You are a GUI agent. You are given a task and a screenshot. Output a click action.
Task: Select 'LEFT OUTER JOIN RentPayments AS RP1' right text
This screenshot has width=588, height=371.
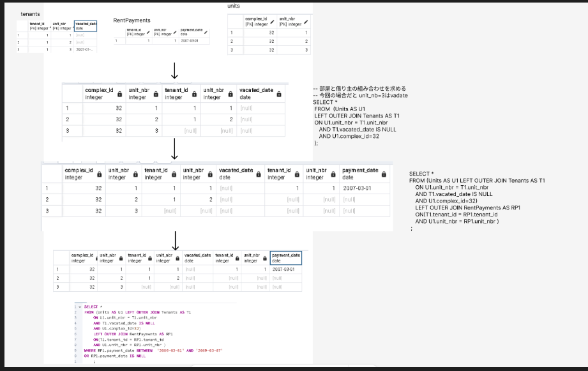pyautogui.click(x=467, y=208)
